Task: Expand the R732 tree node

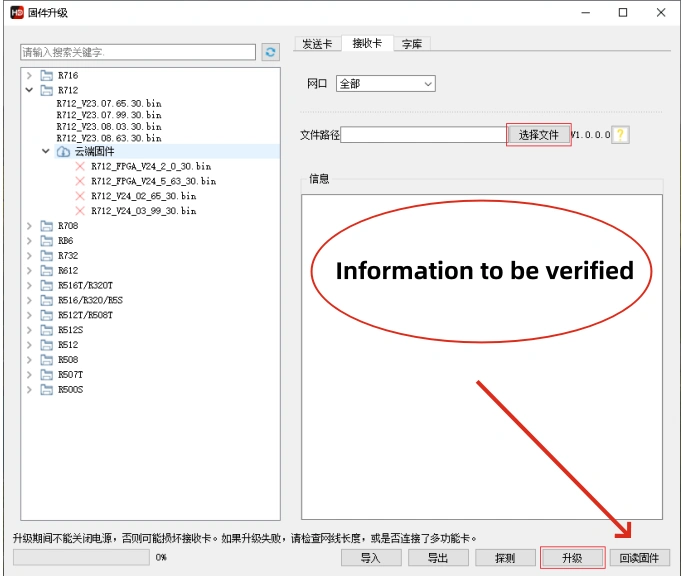Action: pyautogui.click(x=29, y=255)
